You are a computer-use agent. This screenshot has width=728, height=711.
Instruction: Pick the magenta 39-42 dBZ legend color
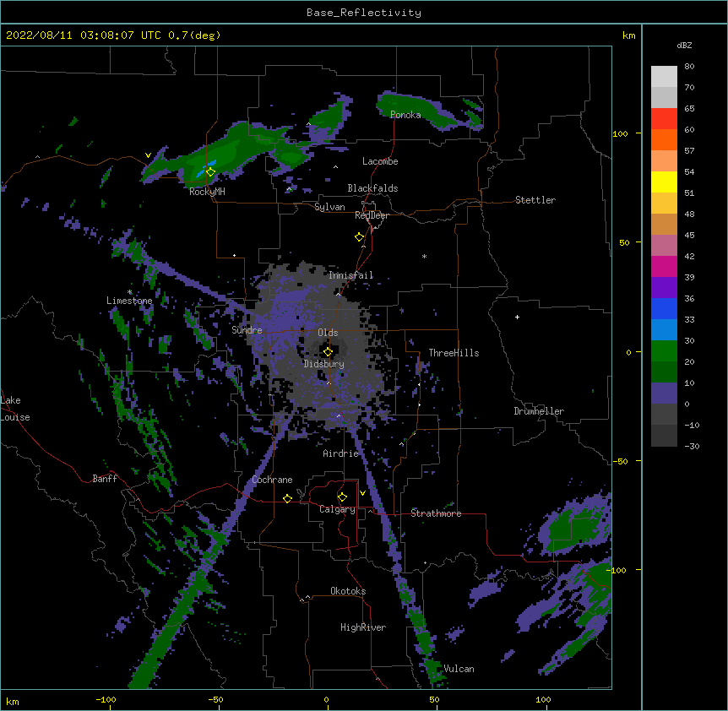[664, 266]
